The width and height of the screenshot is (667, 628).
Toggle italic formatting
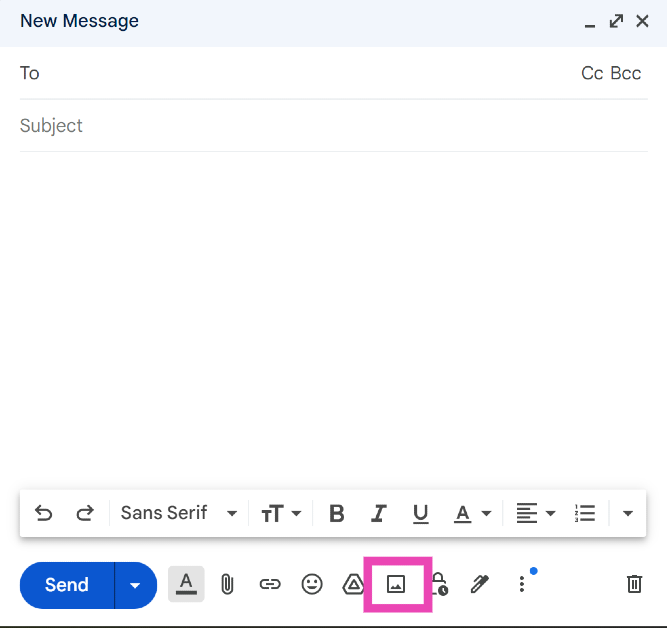click(x=379, y=513)
